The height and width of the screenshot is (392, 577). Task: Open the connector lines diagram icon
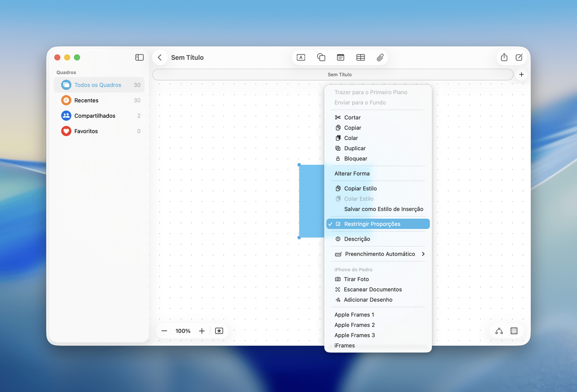pos(499,331)
